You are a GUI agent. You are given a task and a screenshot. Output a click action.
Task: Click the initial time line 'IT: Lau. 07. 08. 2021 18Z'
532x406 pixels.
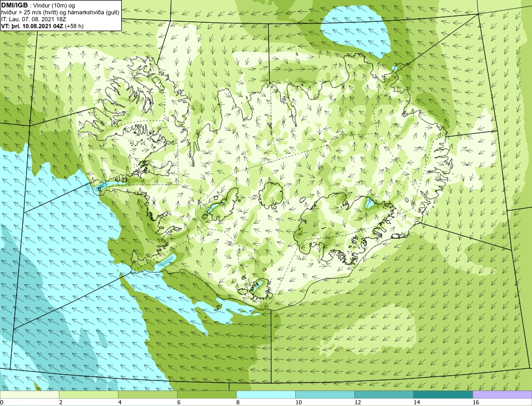coord(34,19)
